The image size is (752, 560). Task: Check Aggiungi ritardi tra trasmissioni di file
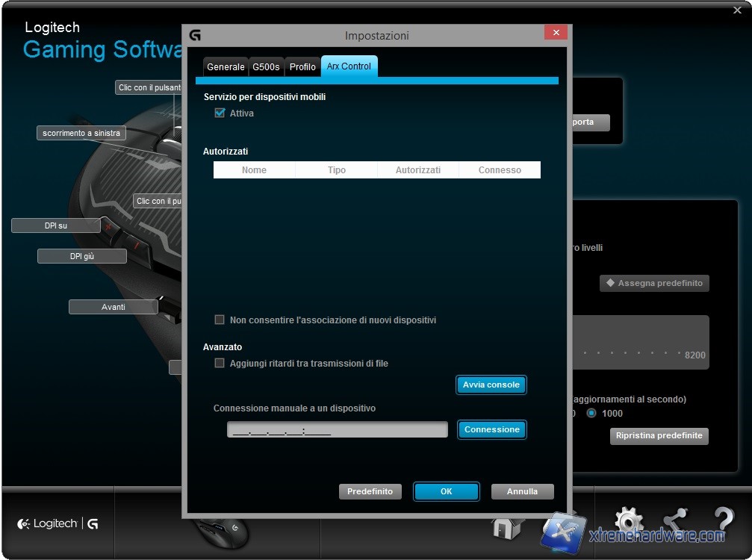pos(220,363)
